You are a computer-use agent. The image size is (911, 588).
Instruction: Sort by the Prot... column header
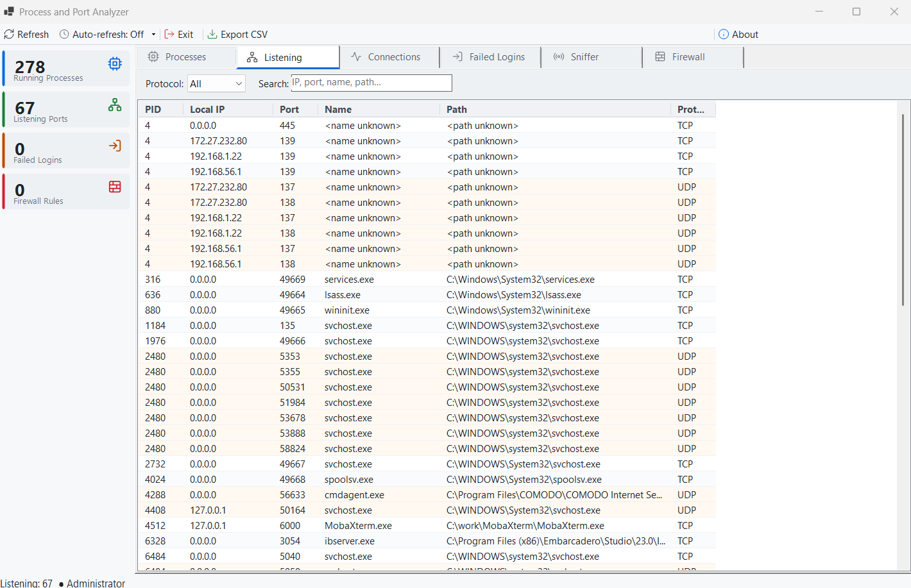(x=693, y=109)
